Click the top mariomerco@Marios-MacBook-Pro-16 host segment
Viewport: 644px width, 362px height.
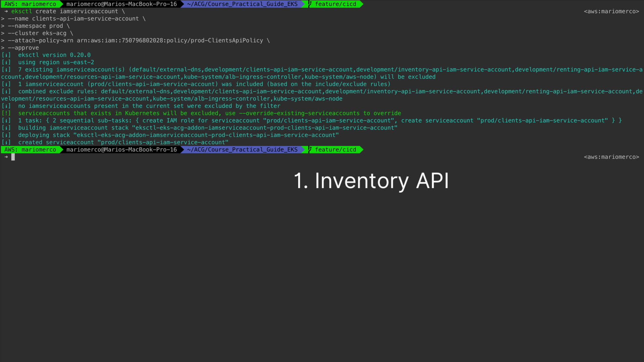tap(121, 4)
